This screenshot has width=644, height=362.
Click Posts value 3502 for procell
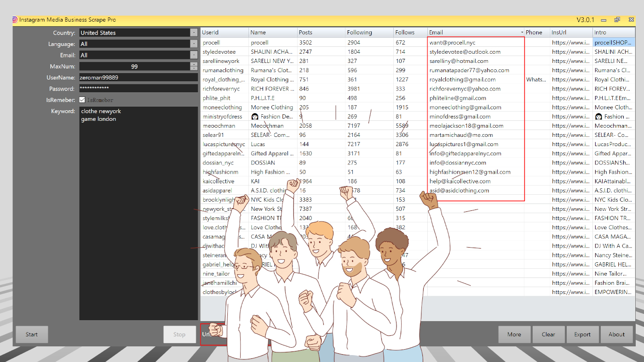pos(322,43)
